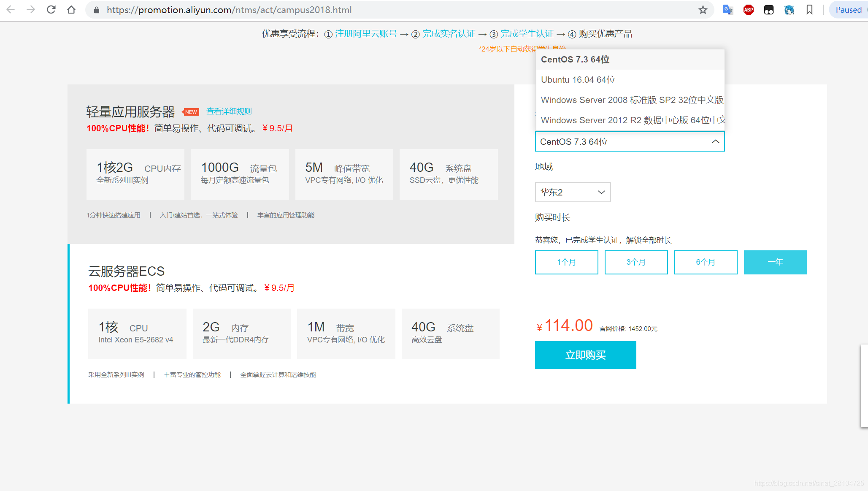Select the 1个月 duration option

click(566, 262)
